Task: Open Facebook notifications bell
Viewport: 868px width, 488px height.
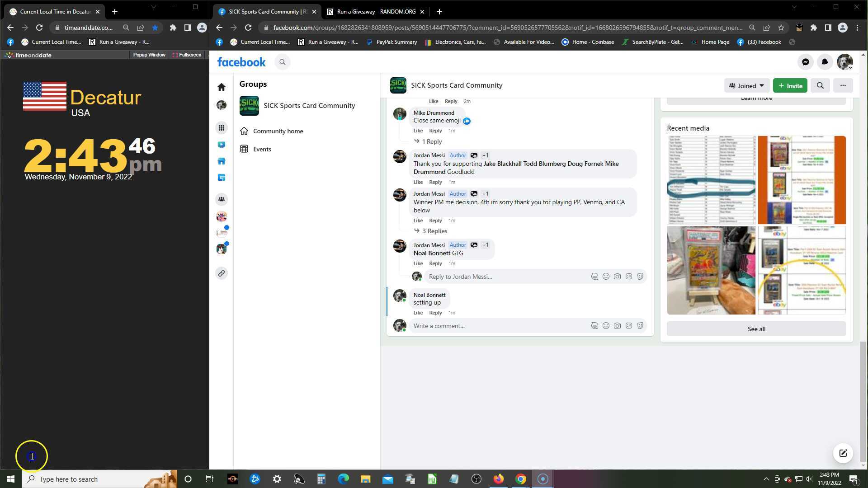Action: coord(825,62)
